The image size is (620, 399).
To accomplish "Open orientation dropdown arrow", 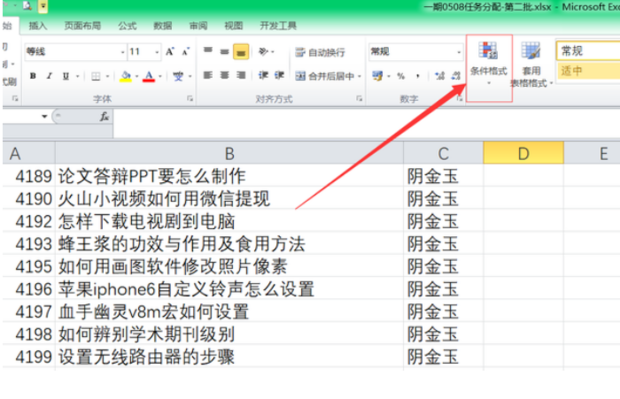I will click(x=273, y=52).
